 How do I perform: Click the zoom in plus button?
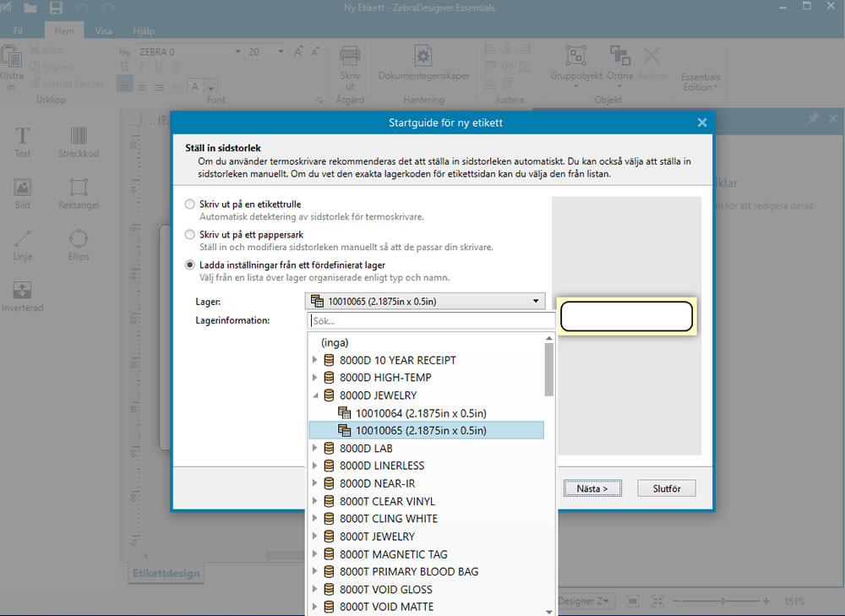point(766,601)
